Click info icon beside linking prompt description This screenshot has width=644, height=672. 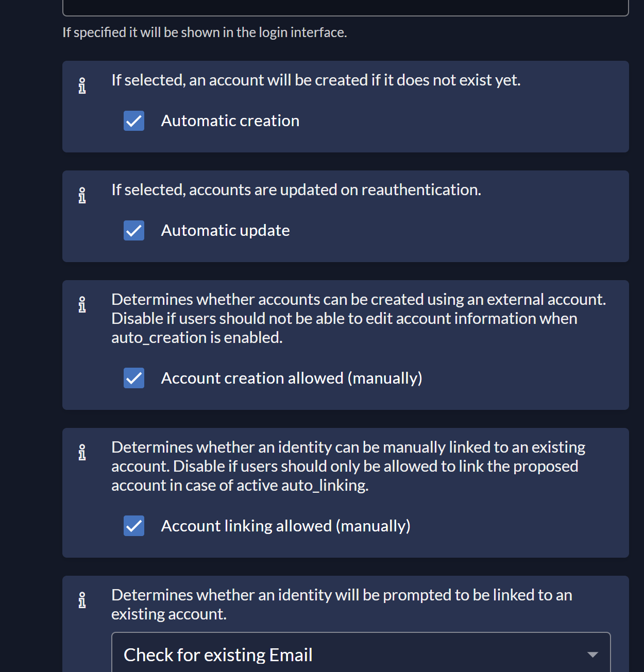82,600
